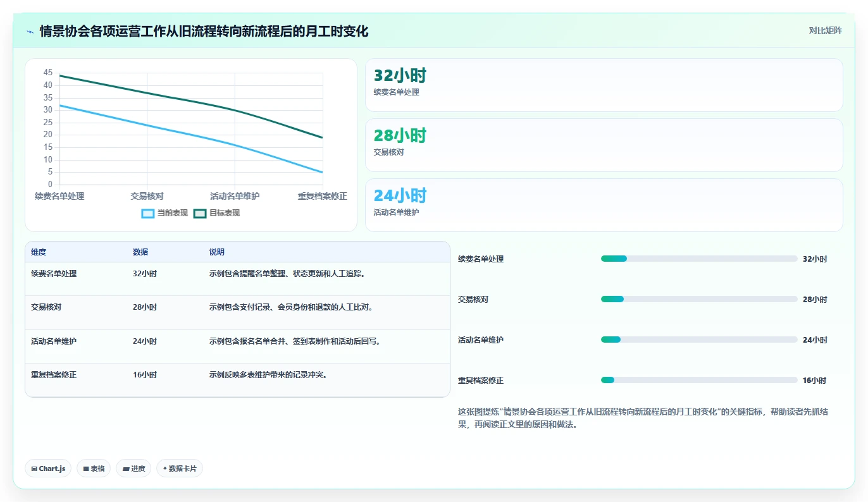Click the summary paragraph starting 这张图提炼
Screen dimensions: 868x502
[x=643, y=419]
